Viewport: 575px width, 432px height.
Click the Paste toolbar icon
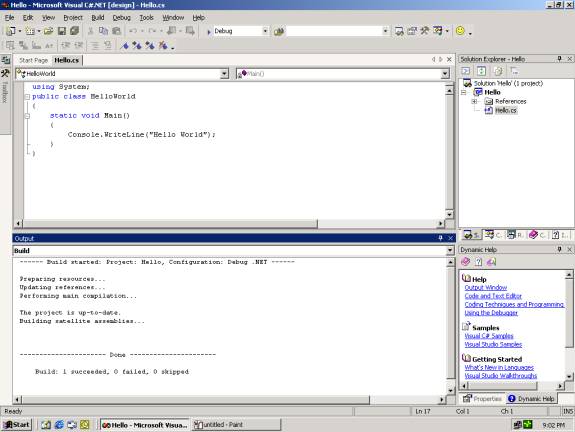pos(117,31)
